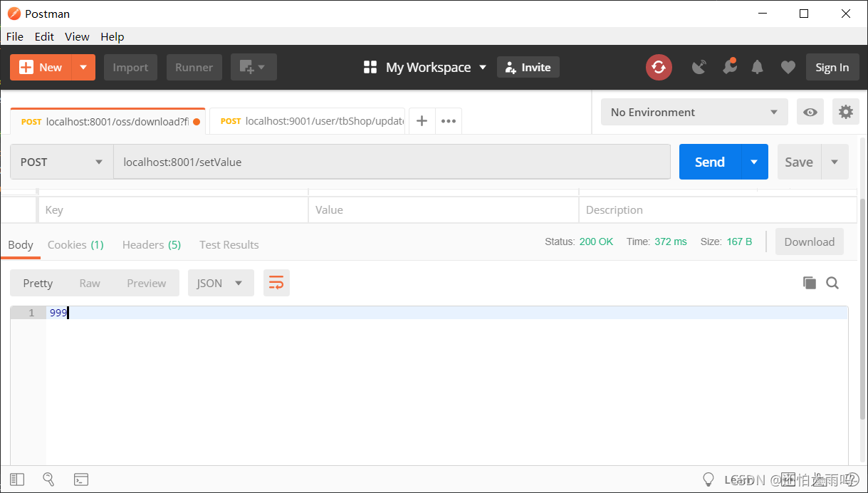Screen dimensions: 868x493
Task: Toggle line wrap in response
Action: 276,283
